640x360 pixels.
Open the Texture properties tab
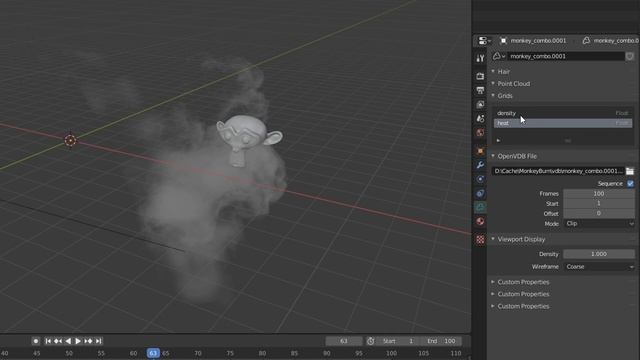480,240
